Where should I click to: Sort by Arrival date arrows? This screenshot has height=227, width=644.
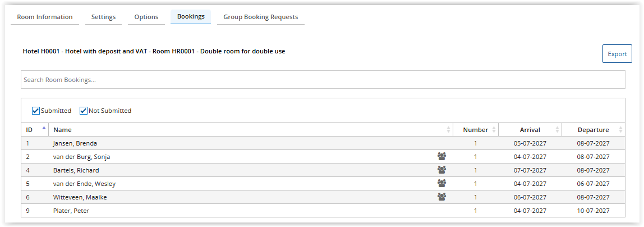pyautogui.click(x=557, y=130)
